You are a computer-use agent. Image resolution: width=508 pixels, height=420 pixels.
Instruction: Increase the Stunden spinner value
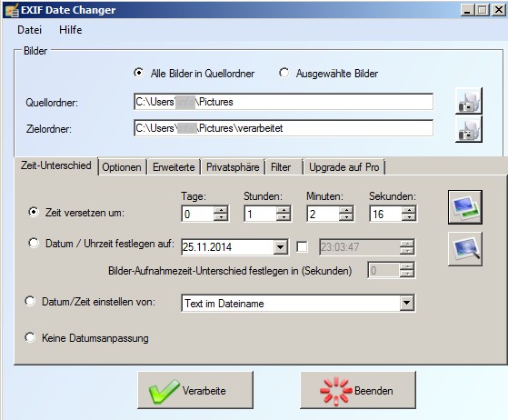(x=284, y=210)
